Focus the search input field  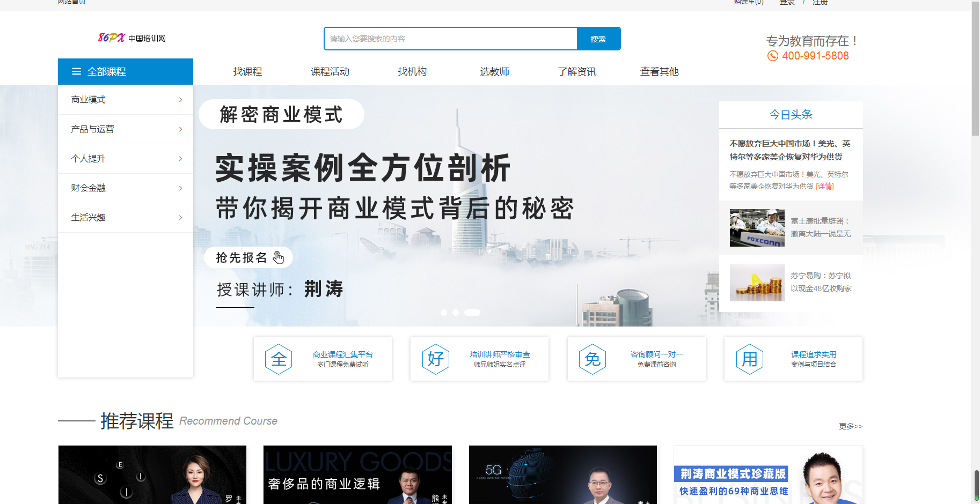(451, 39)
